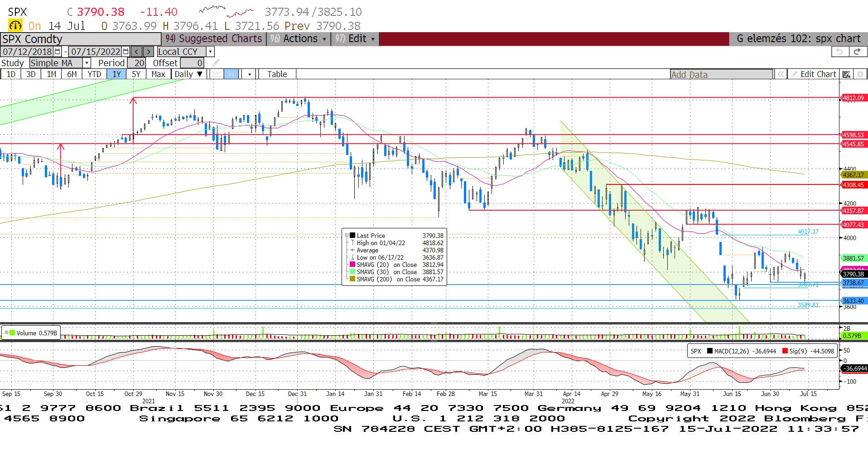Switch to line chart type icon

click(x=217, y=74)
